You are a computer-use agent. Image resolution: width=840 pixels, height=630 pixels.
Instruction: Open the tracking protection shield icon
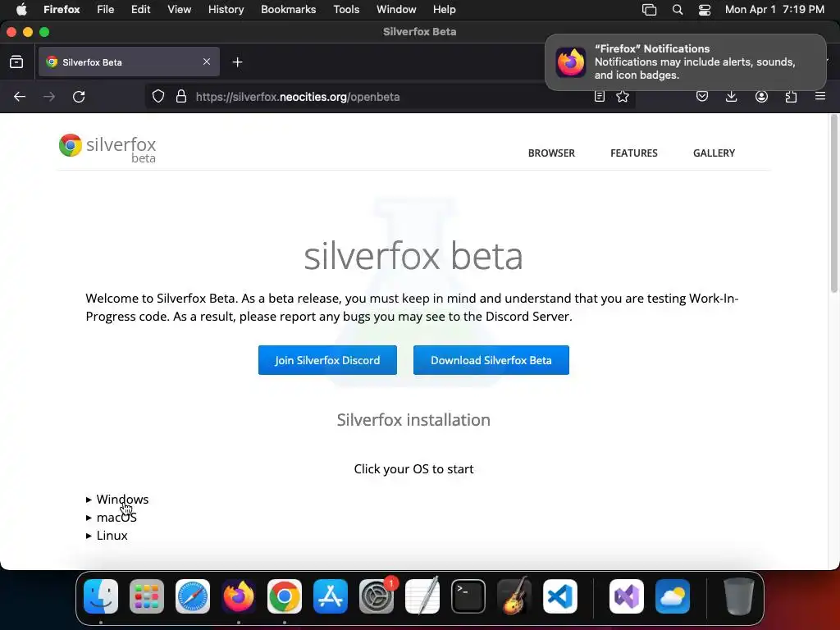click(158, 97)
